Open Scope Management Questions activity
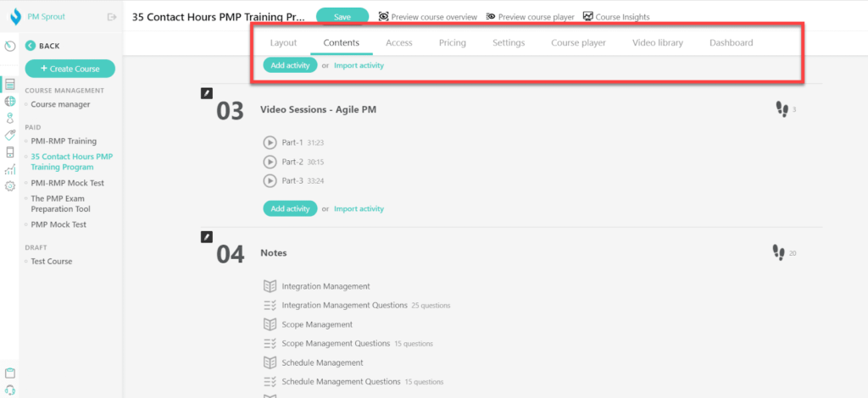Viewport: 868px width, 398px height. pyautogui.click(x=336, y=343)
